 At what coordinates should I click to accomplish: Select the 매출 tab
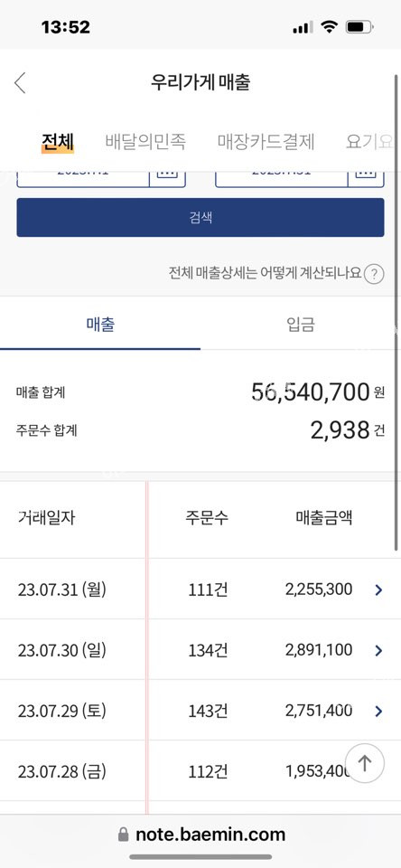pyautogui.click(x=100, y=325)
